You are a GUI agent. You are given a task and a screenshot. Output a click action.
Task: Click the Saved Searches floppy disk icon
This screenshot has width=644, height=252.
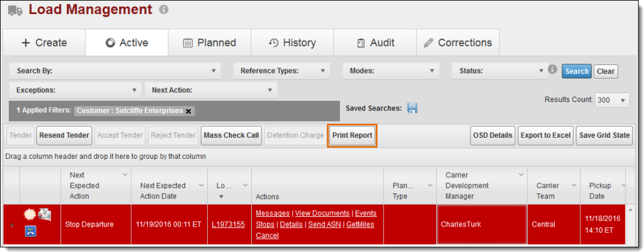pos(413,108)
